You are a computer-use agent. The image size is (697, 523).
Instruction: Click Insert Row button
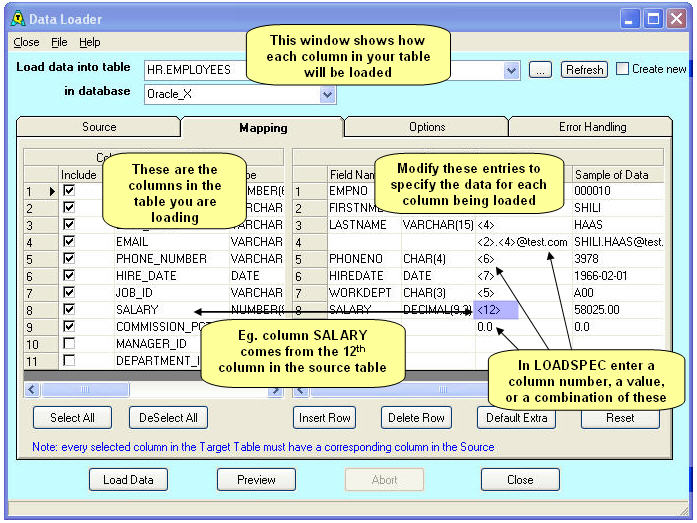point(324,418)
